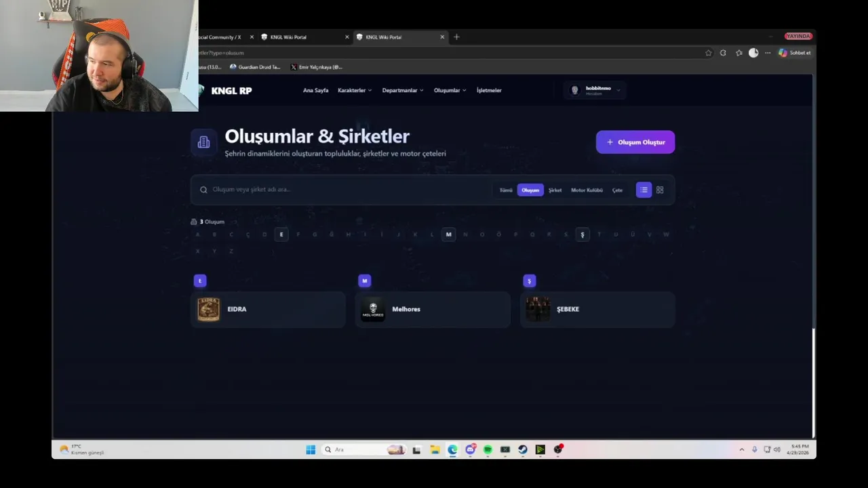Open Guardian Druid bookmark
Viewport: 868px width, 488px height.
click(255, 67)
